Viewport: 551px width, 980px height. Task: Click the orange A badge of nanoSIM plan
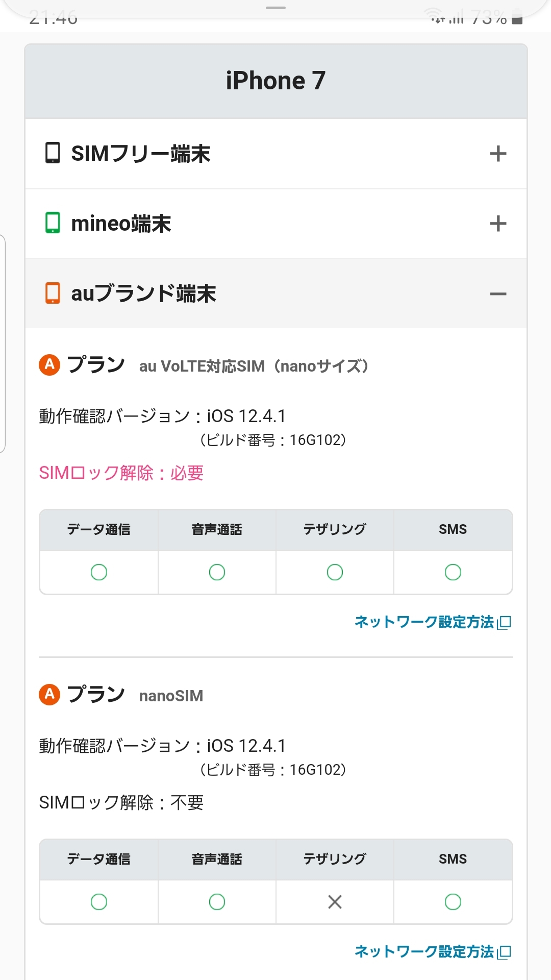pyautogui.click(x=49, y=694)
